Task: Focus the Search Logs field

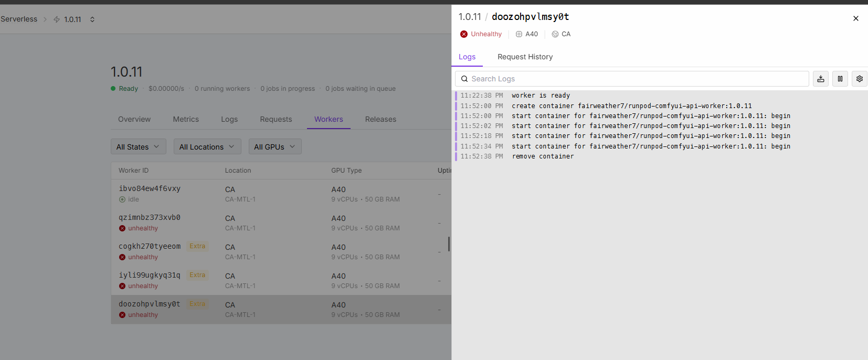Action: pyautogui.click(x=635, y=79)
